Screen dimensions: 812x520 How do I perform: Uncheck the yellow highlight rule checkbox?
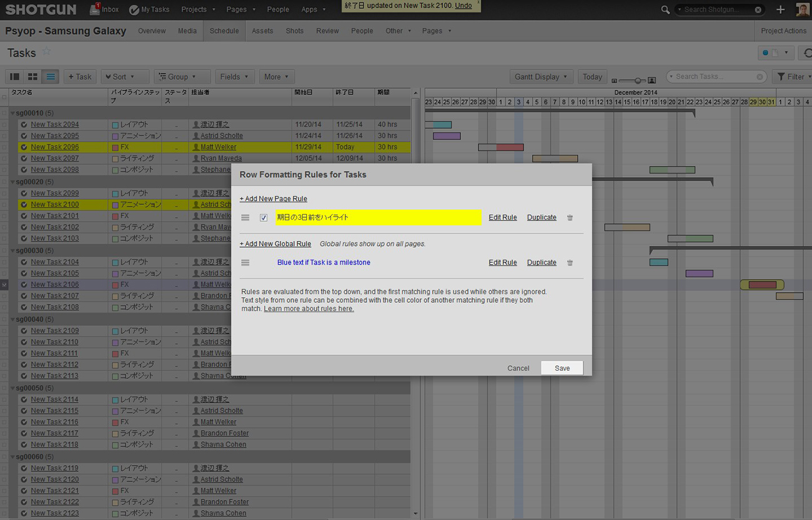(x=264, y=218)
